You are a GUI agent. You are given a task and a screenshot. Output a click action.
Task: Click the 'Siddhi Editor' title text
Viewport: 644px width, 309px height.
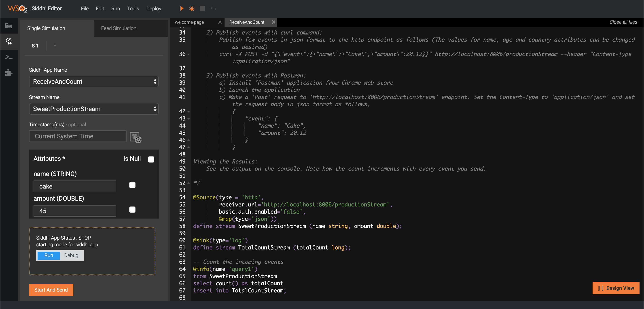[x=47, y=9]
